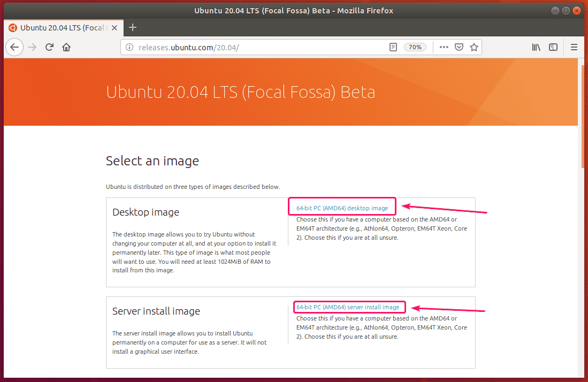
Task: Maximize the Firefox window
Action: point(566,11)
